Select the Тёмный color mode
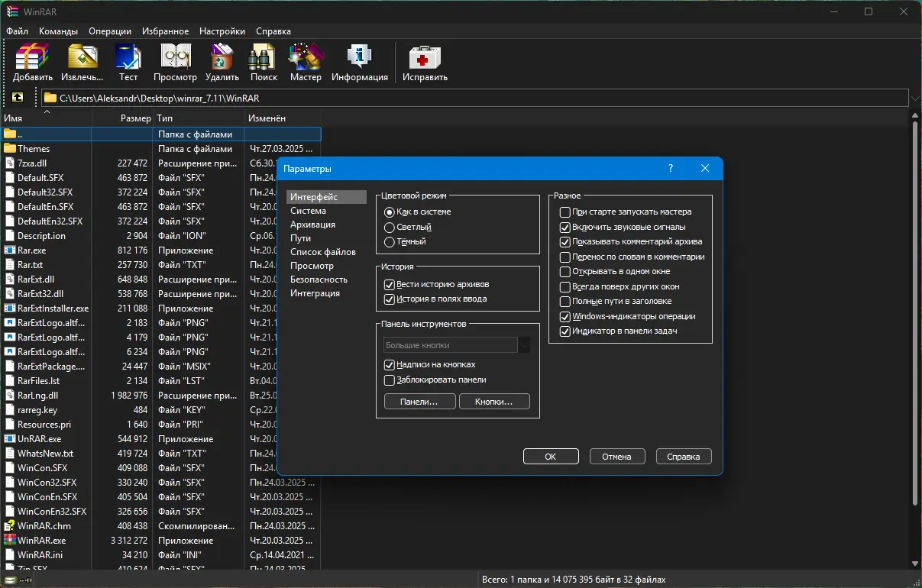 pos(390,241)
